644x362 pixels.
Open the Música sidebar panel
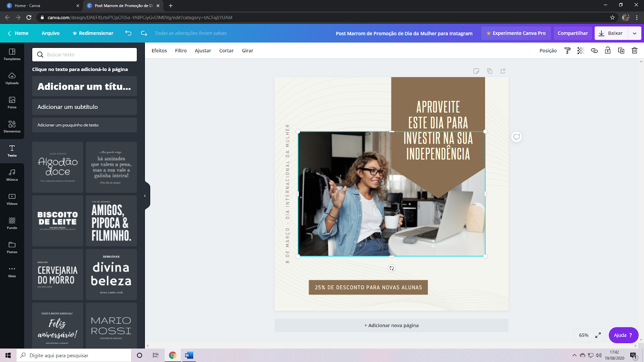12,175
